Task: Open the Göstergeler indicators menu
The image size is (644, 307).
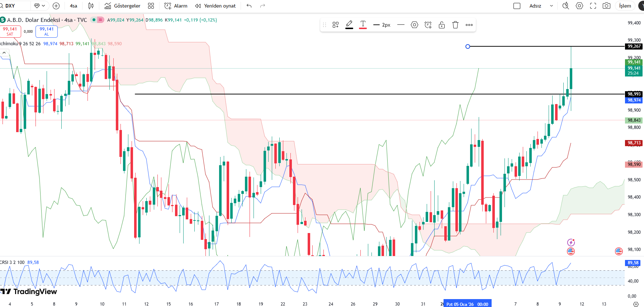Action: pos(122,6)
